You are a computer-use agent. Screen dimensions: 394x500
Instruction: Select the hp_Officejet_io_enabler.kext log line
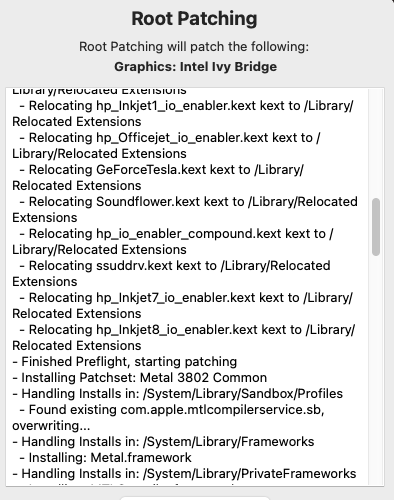pyautogui.click(x=166, y=146)
